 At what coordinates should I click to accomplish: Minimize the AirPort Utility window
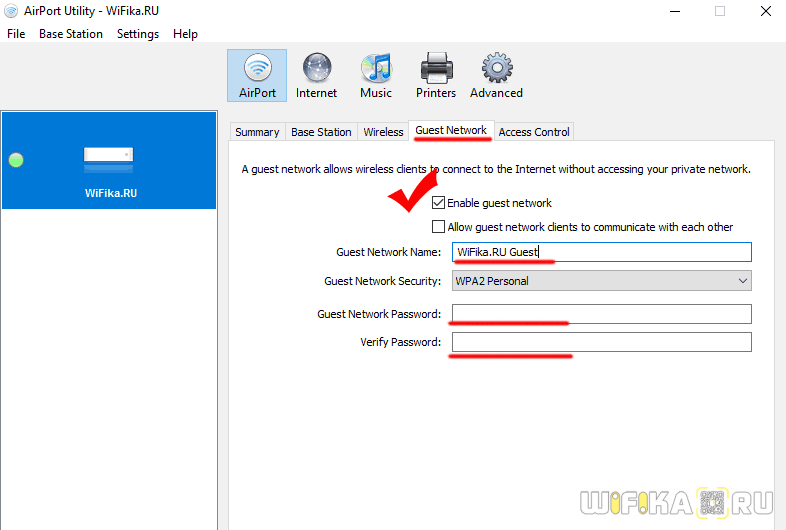click(675, 11)
